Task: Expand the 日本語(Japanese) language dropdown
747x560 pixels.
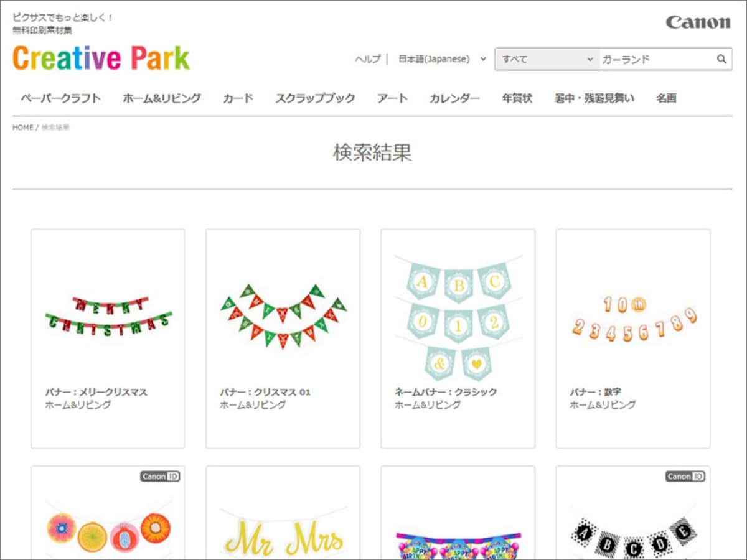Action: click(x=442, y=59)
